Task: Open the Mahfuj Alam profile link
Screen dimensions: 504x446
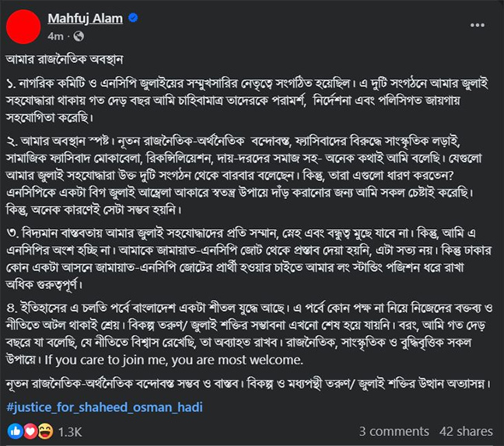Action: 85,19
